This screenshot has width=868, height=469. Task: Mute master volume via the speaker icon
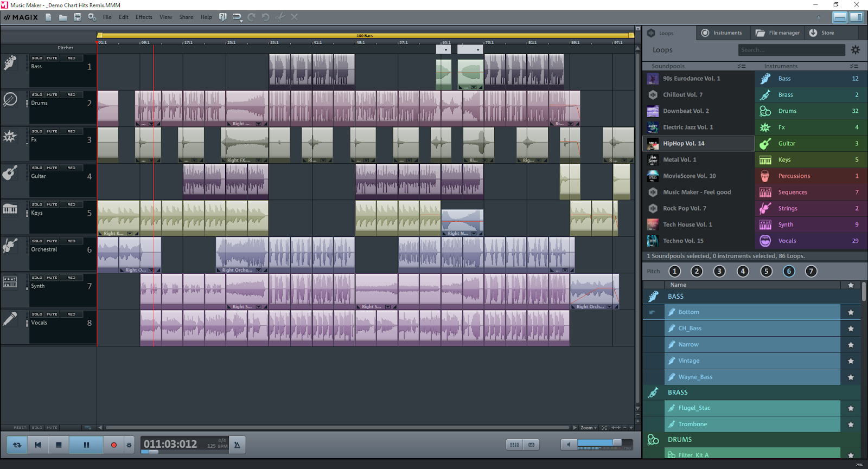click(x=569, y=445)
